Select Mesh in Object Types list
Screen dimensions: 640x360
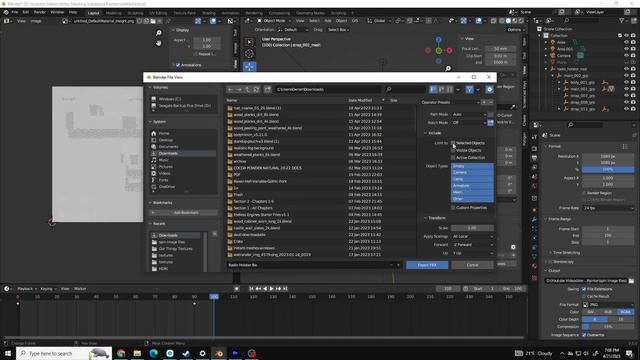coord(472,192)
